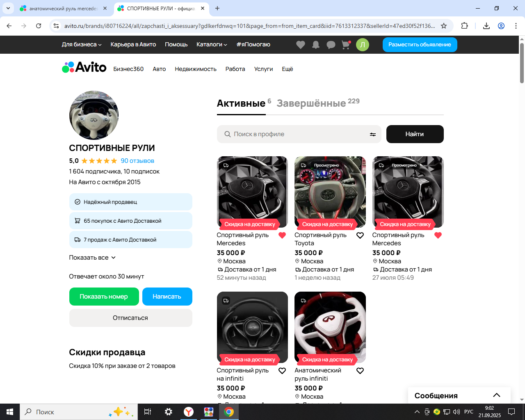Click 'Поиск в профиле' search field
This screenshot has width=525, height=420.
pyautogui.click(x=299, y=134)
